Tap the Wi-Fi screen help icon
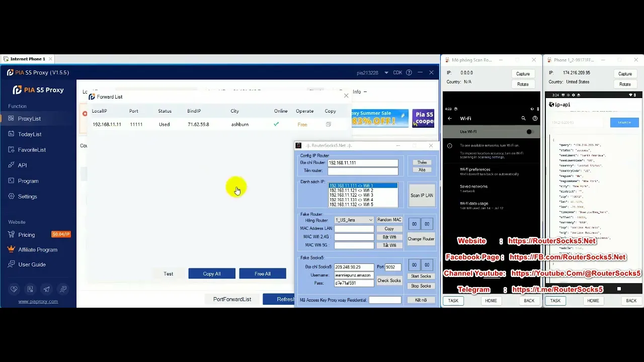 pyautogui.click(x=535, y=119)
